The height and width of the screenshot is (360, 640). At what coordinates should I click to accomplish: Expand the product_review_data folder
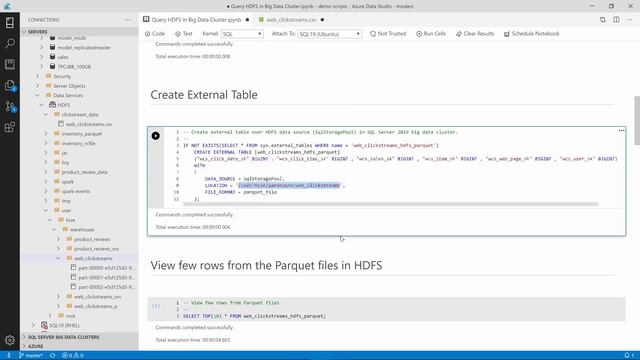(46, 172)
